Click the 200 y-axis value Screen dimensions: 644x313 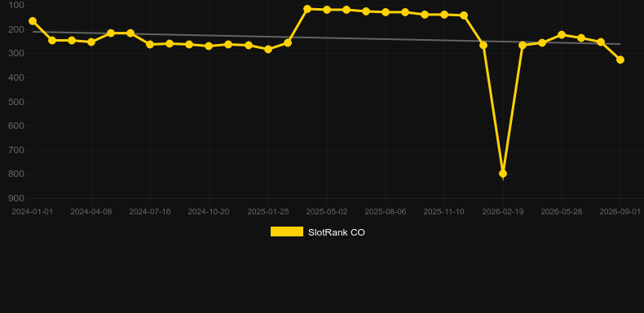click(16, 29)
